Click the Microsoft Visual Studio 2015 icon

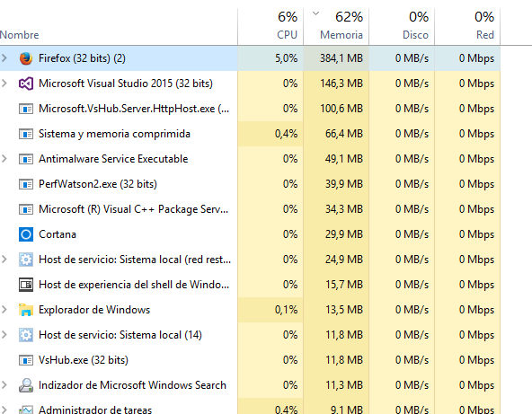coord(26,84)
